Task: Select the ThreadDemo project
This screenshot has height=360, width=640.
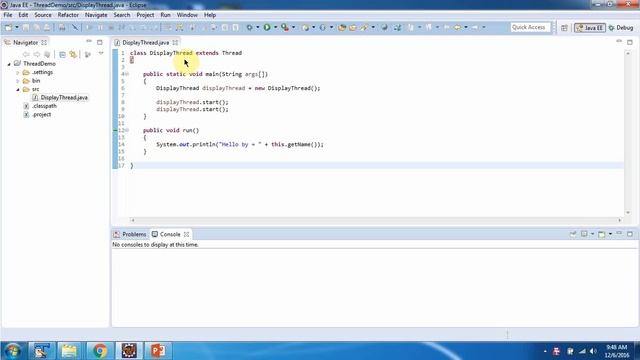Action: 35,64
